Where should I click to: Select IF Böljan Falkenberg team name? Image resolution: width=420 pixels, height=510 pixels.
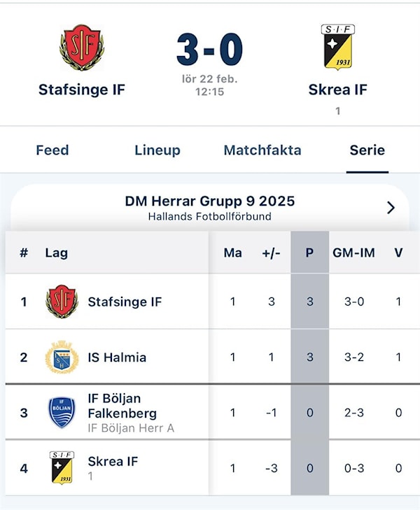click(122, 406)
